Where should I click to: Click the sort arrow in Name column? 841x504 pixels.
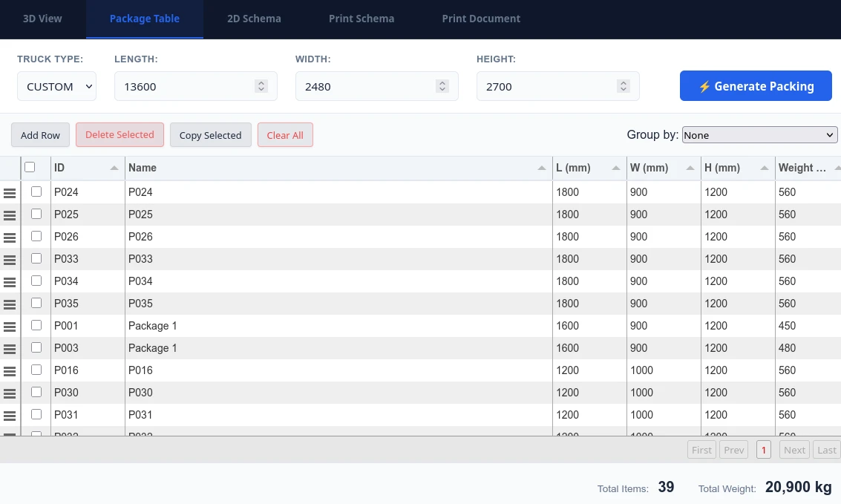point(542,168)
